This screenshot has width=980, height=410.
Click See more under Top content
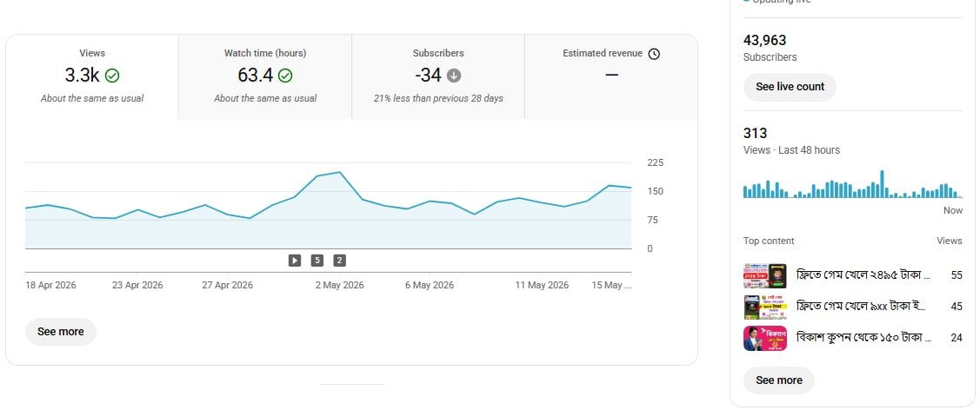point(779,380)
